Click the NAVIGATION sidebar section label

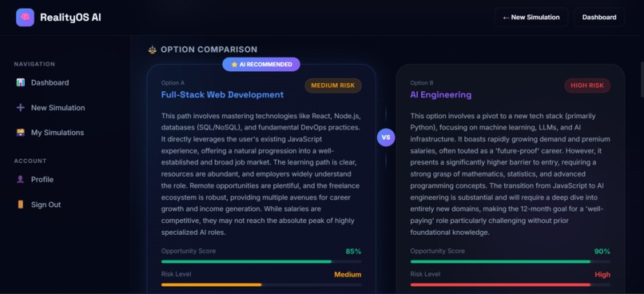tap(34, 64)
